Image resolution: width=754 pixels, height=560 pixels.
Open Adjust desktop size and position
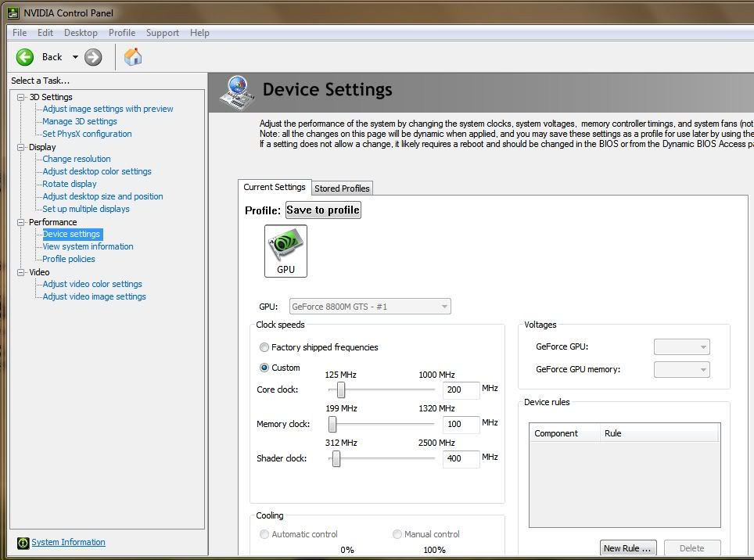tap(102, 196)
